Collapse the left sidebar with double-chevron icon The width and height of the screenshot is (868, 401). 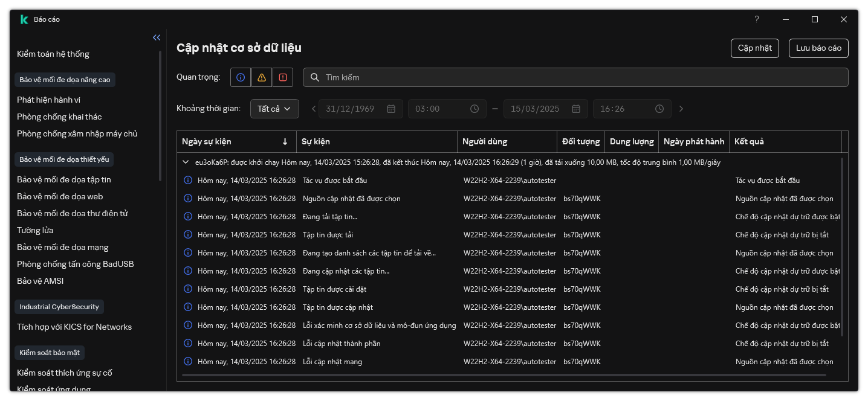(157, 37)
